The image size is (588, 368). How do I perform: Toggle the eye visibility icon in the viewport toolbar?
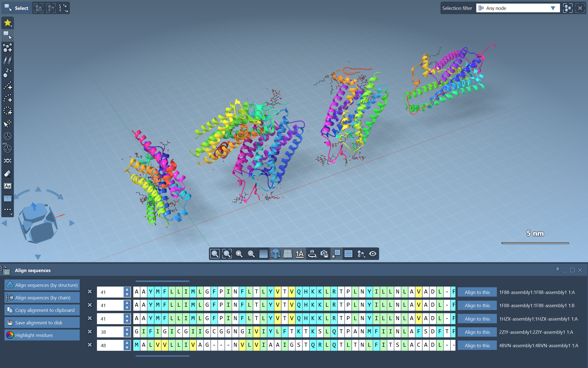click(373, 254)
